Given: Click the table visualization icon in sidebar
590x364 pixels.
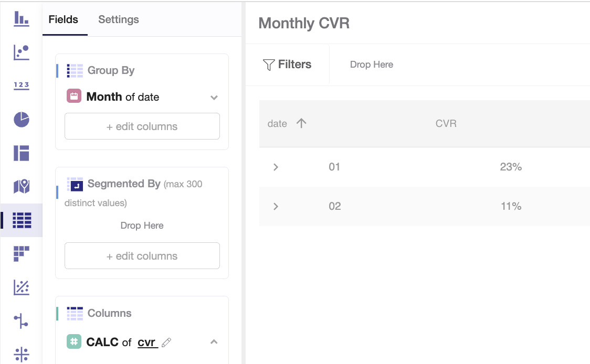Looking at the screenshot, I should pyautogui.click(x=22, y=220).
